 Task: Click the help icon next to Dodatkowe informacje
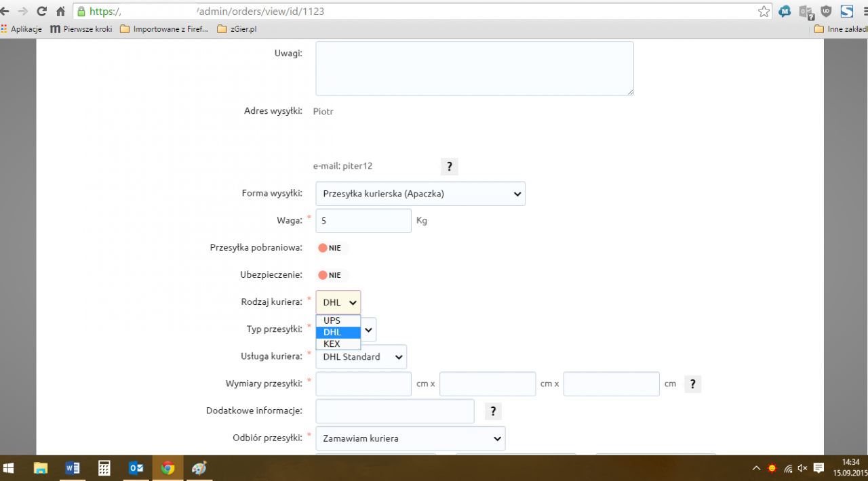tap(493, 411)
